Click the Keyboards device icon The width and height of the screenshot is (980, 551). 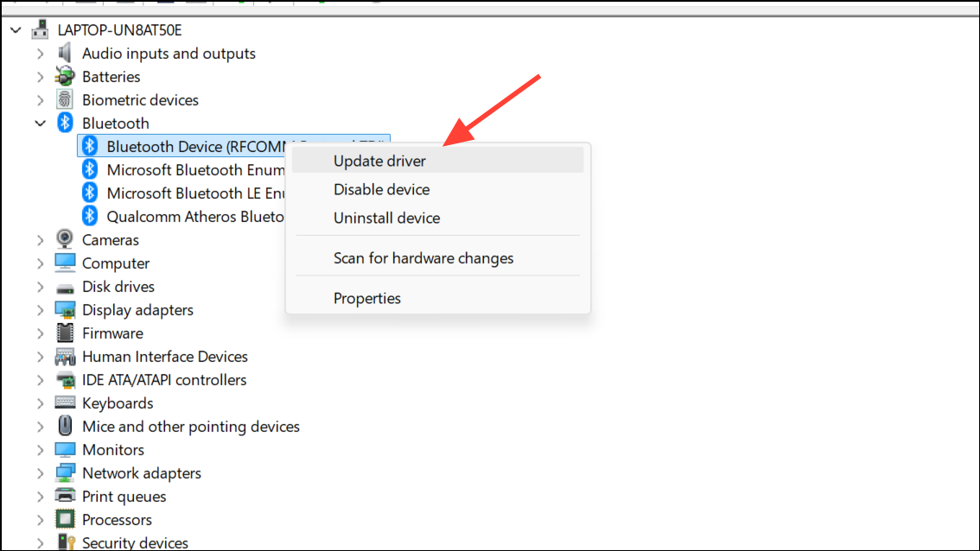point(64,402)
